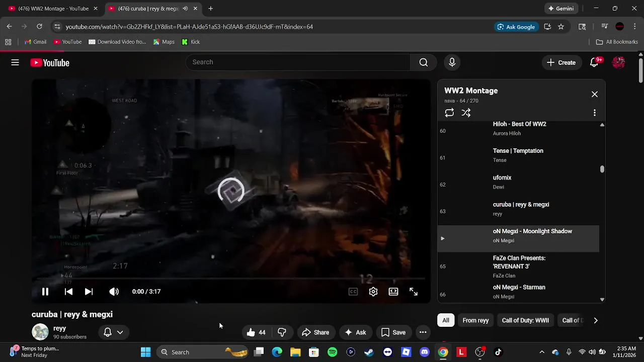Screen dimensions: 644x362
Task: Open All Bookmarks folder
Action: (617, 42)
